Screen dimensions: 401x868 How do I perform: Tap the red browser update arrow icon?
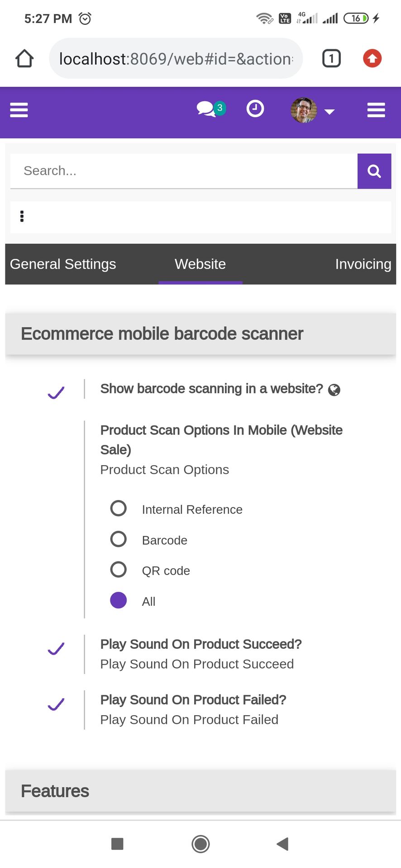372,58
